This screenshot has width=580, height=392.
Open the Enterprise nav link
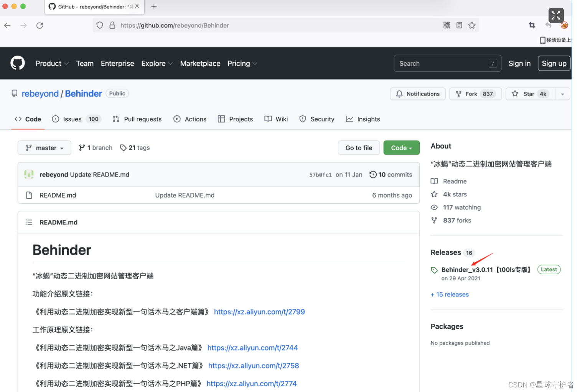click(117, 63)
